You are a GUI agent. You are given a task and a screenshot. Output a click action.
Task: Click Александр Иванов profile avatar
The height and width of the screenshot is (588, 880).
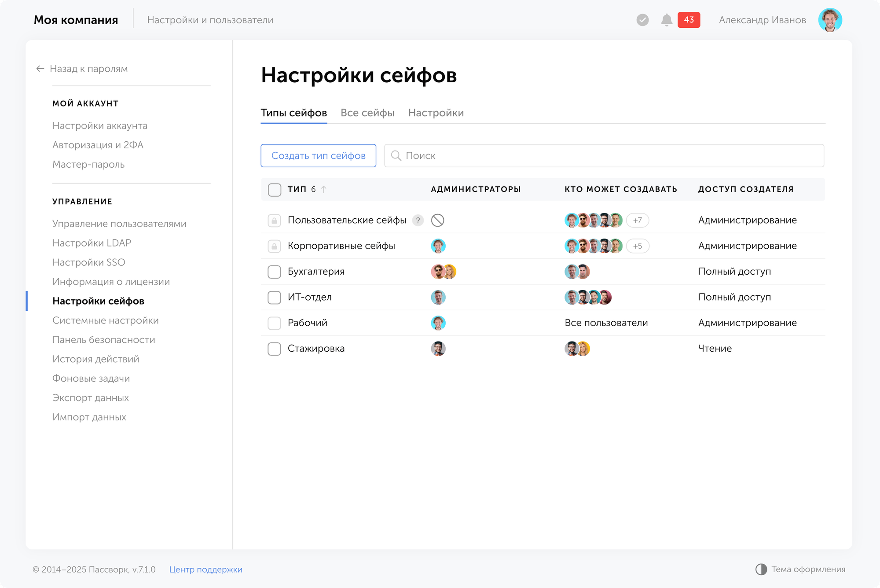point(830,20)
